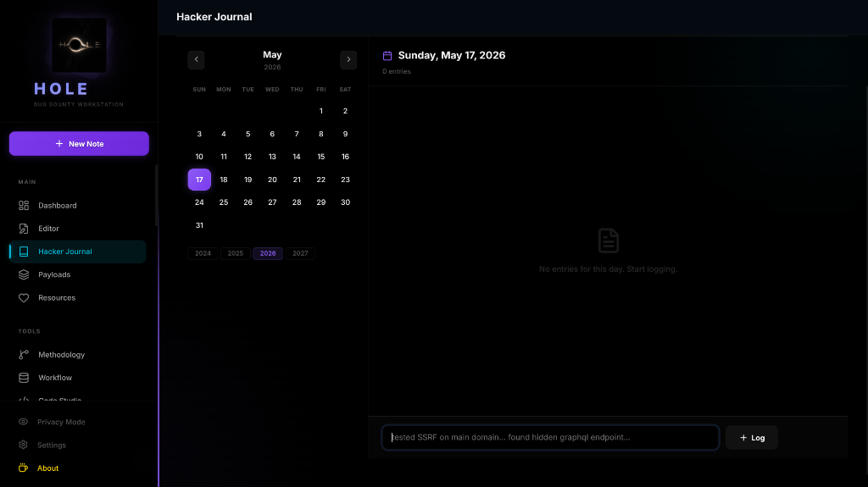Open the Resources menu item
Screen dimensions: 868x487
tap(77, 298)
